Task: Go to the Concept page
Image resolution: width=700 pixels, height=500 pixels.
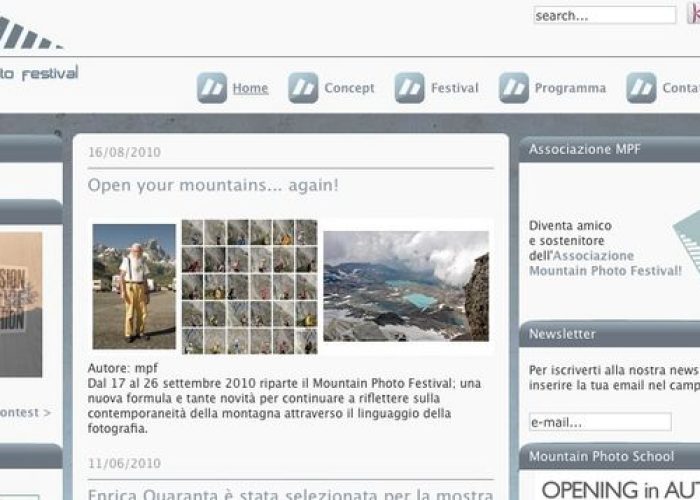Action: click(x=349, y=88)
